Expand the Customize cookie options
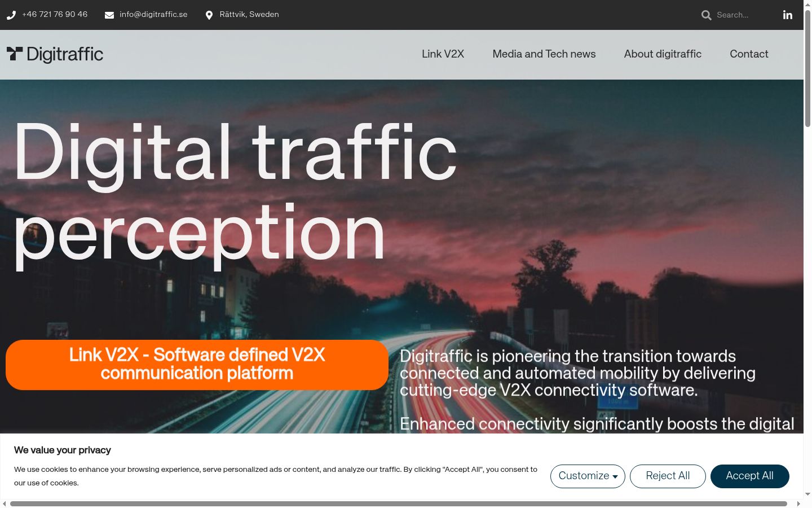This screenshot has width=812, height=508. coord(588,476)
